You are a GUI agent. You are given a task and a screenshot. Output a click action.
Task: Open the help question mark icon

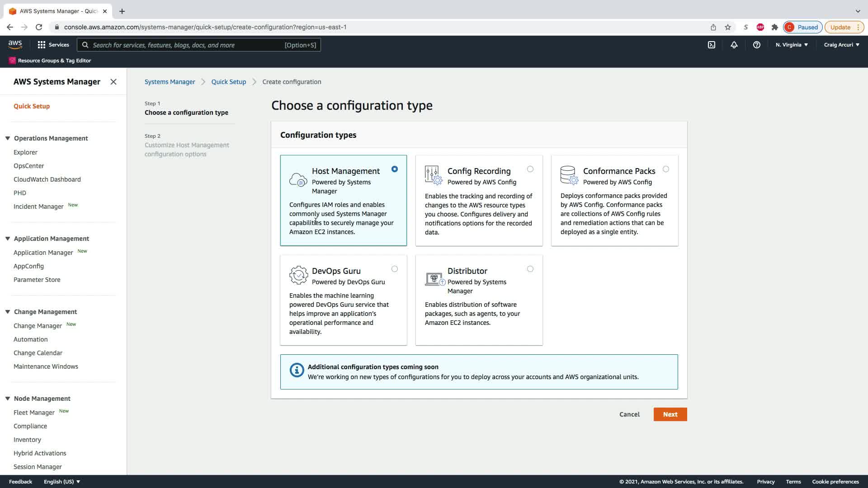pyautogui.click(x=756, y=45)
